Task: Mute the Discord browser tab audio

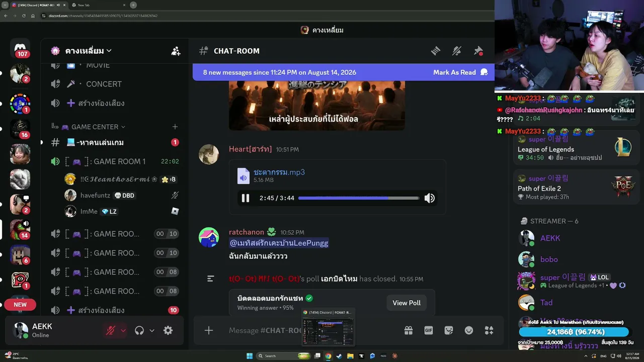Action: pyautogui.click(x=59, y=5)
